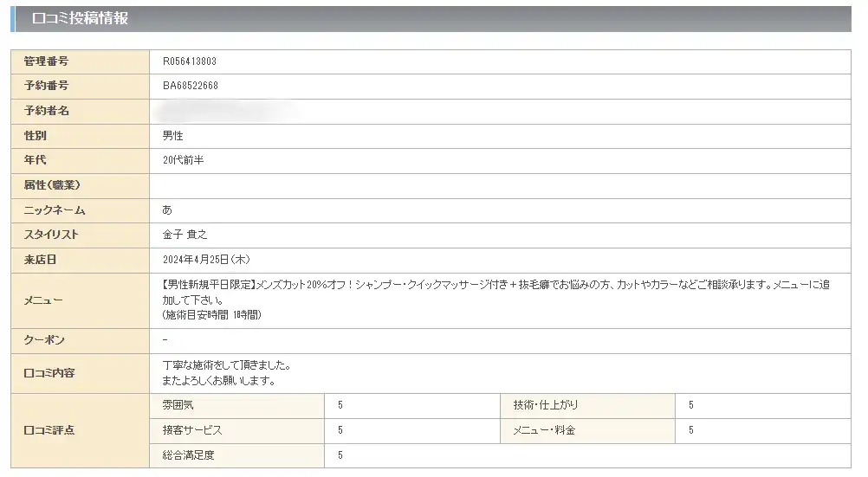This screenshot has height=477, width=868.
Task: Click the 技術・仕上がり score value
Action: (x=691, y=406)
